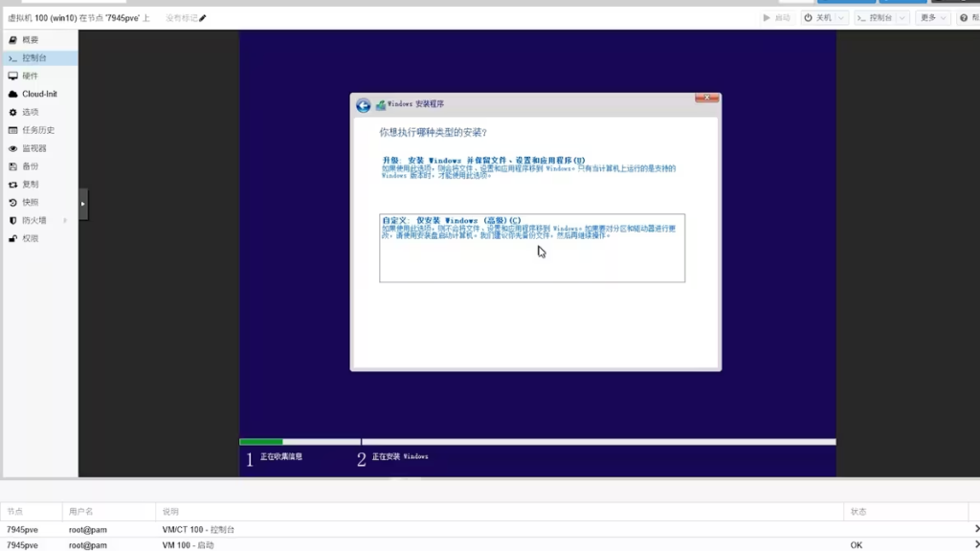
Task: Open the Backup (备份) section
Action: coord(31,166)
